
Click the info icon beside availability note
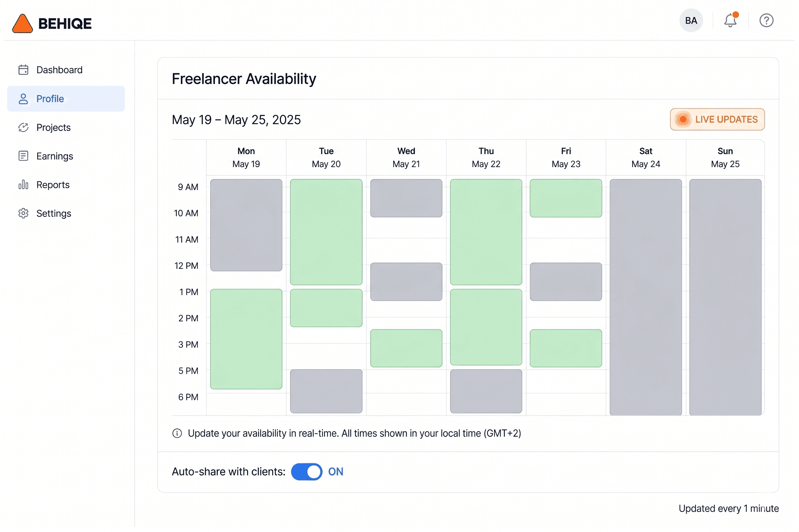tap(177, 434)
